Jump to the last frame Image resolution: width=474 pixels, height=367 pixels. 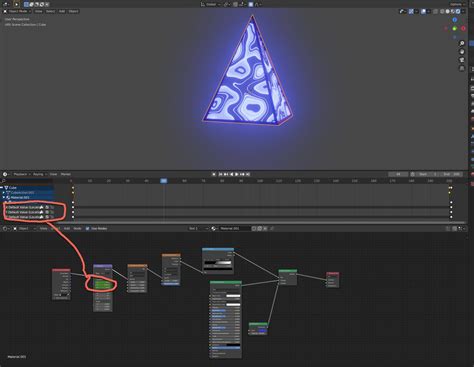(x=248, y=174)
